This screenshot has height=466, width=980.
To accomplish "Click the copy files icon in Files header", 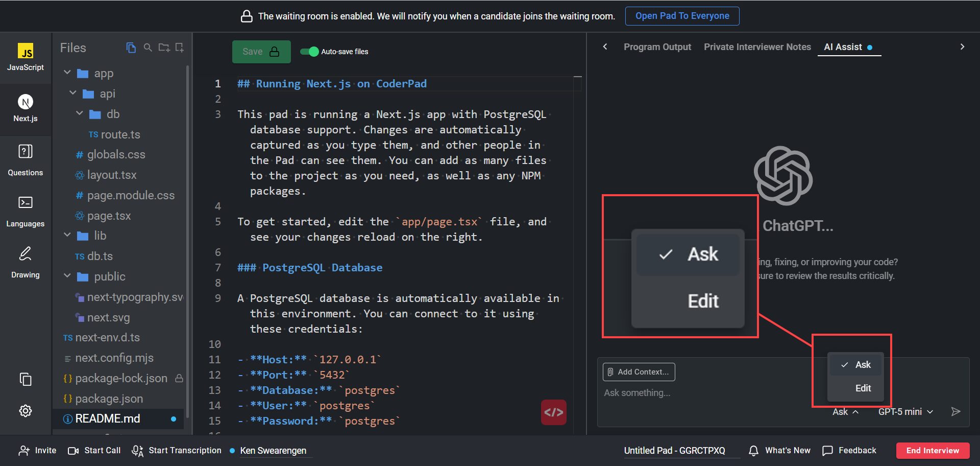I will pos(131,48).
